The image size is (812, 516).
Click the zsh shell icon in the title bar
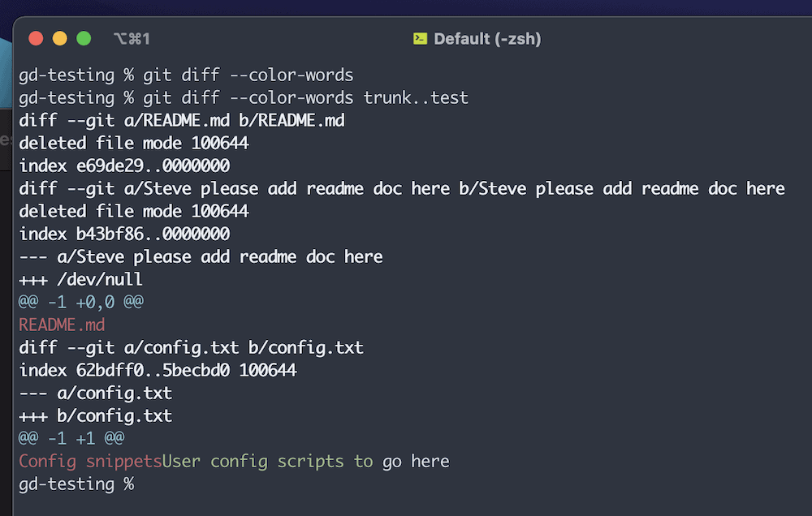click(420, 38)
